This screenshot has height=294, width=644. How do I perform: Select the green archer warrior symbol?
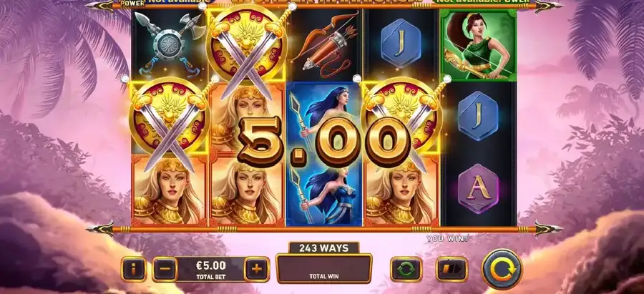pyautogui.click(x=478, y=44)
